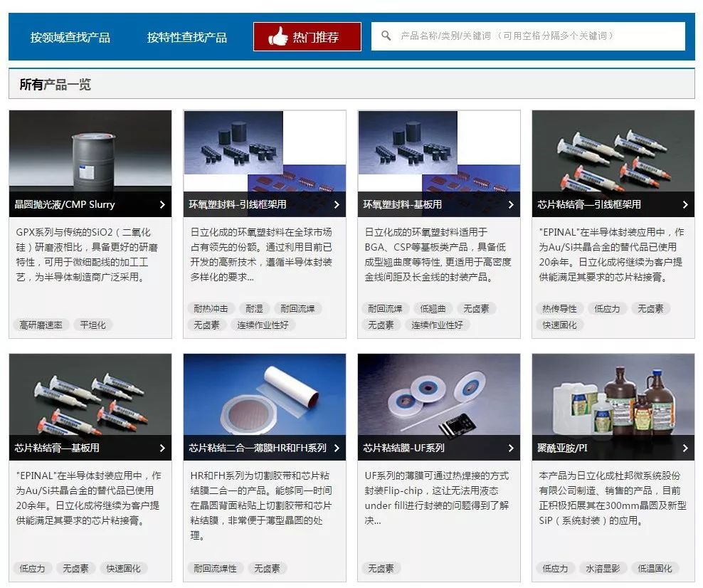The image size is (703, 588).
Task: Open the 芯片粘结膏—引线框架用 syringe image
Action: coord(613,152)
